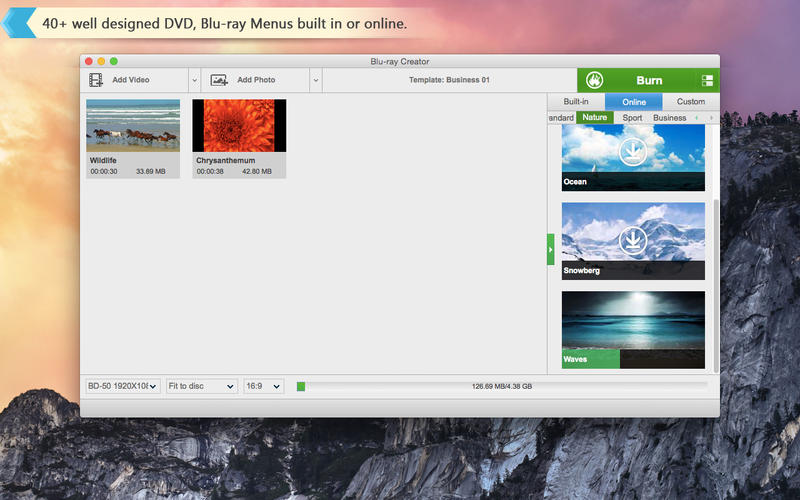
Task: Select the Business template category
Action: pyautogui.click(x=669, y=118)
